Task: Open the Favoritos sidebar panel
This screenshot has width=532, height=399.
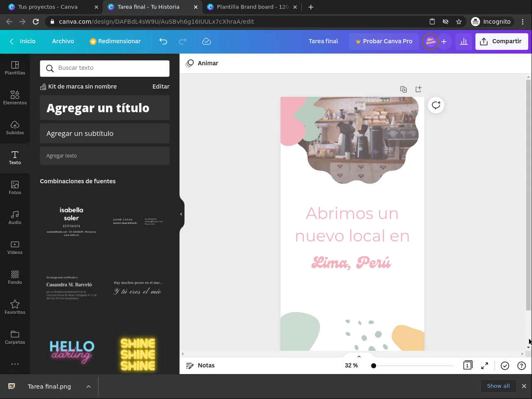Action: [15, 308]
